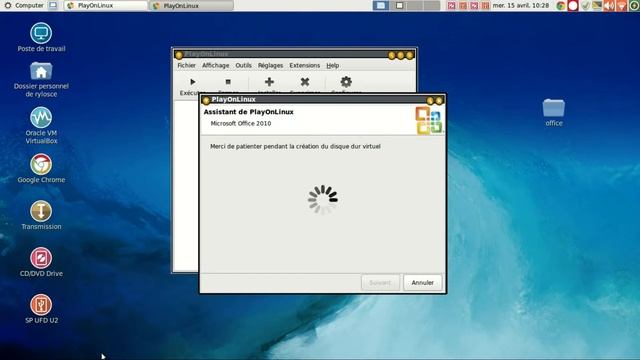Click the Supprimer X icon in PlayOnLinux toolbar

[304, 82]
